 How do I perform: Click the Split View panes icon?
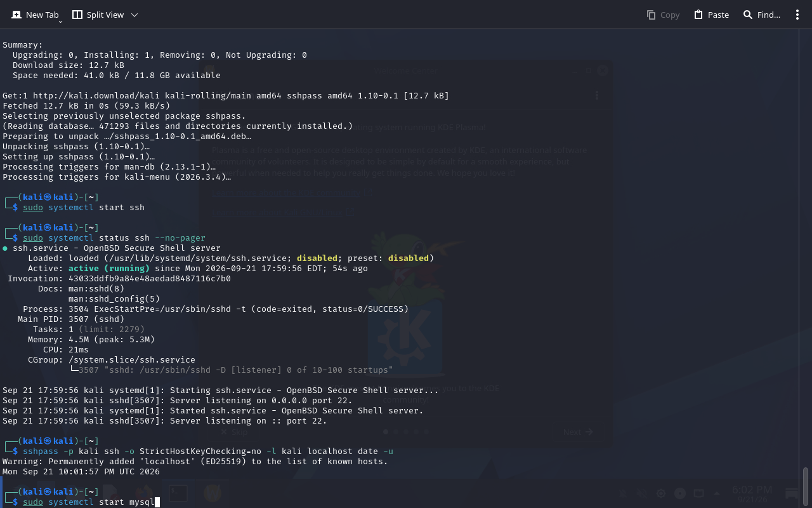77,15
